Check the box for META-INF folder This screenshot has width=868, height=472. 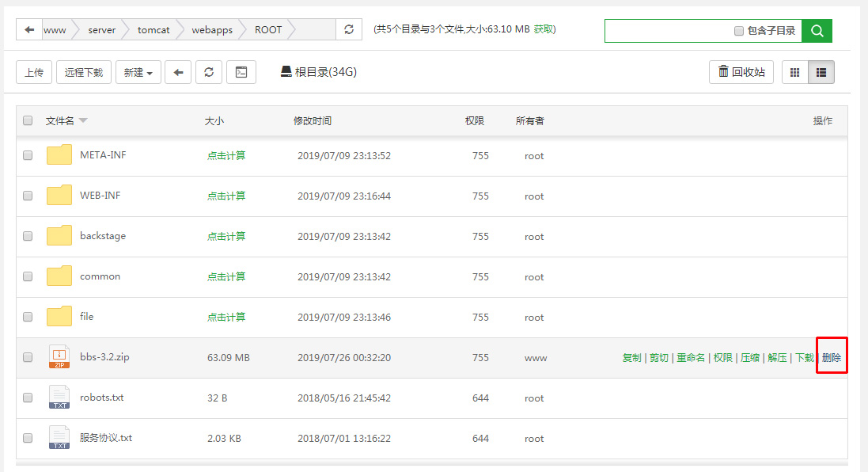point(28,156)
